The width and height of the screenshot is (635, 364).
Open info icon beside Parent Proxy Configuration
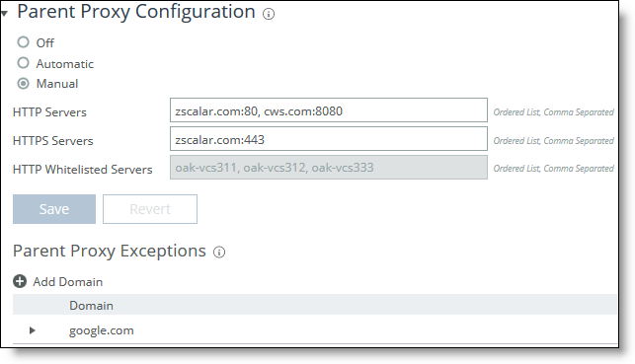(x=269, y=14)
